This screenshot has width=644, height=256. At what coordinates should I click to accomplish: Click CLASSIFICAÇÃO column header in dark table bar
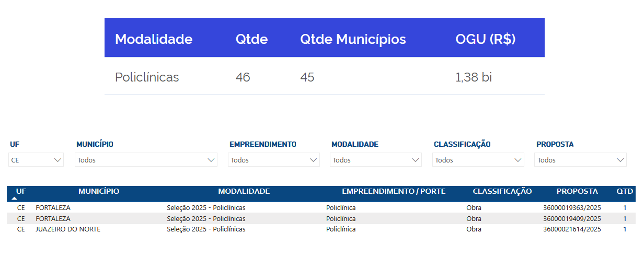(502, 191)
